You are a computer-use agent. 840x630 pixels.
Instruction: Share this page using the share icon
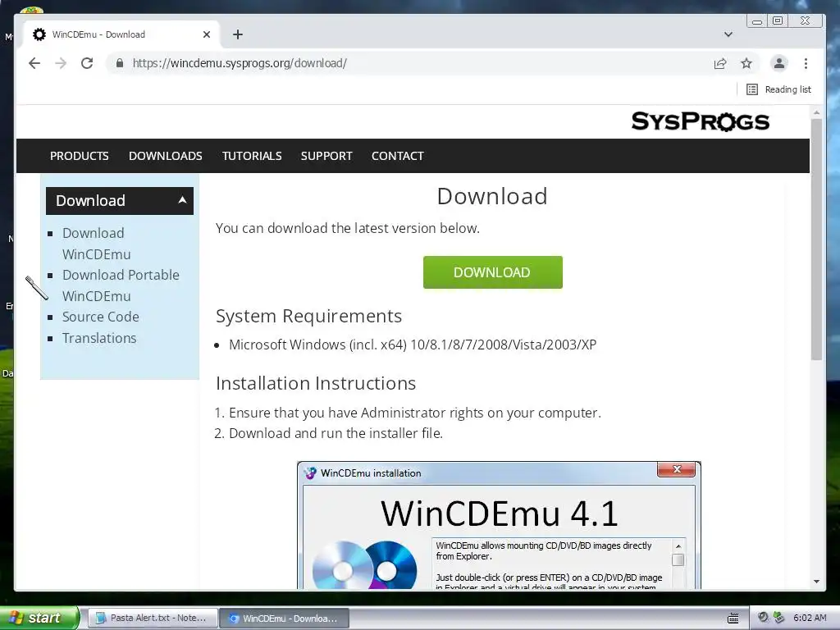pyautogui.click(x=720, y=63)
